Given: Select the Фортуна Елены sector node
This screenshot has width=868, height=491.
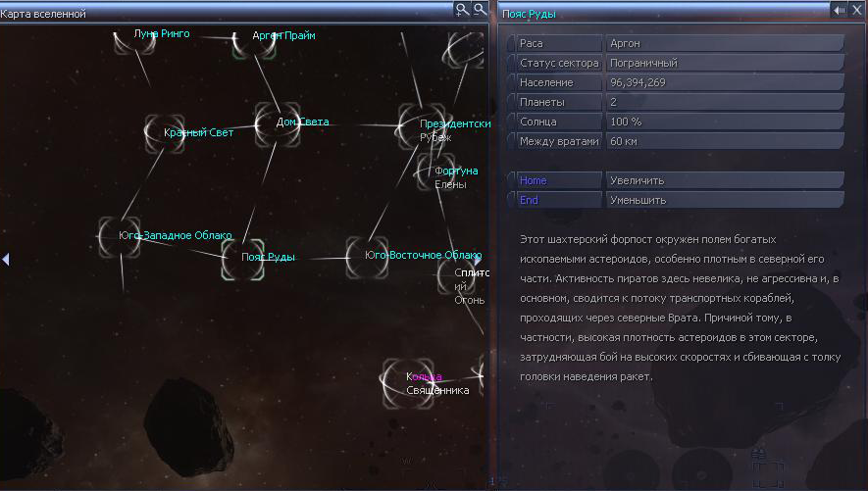Looking at the screenshot, I should [435, 172].
